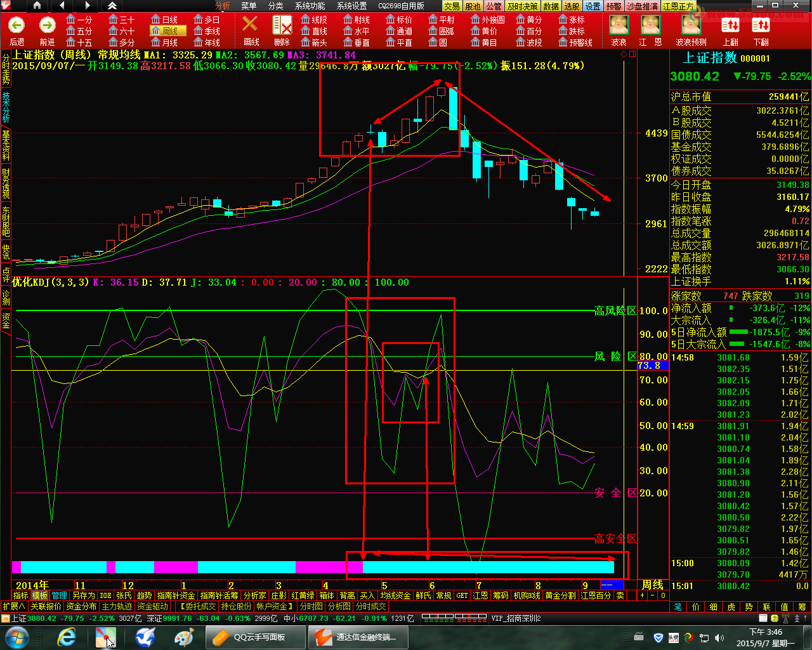The width and height of the screenshot is (812, 650).
Task: Click the Windows Start button
Action: [16, 637]
